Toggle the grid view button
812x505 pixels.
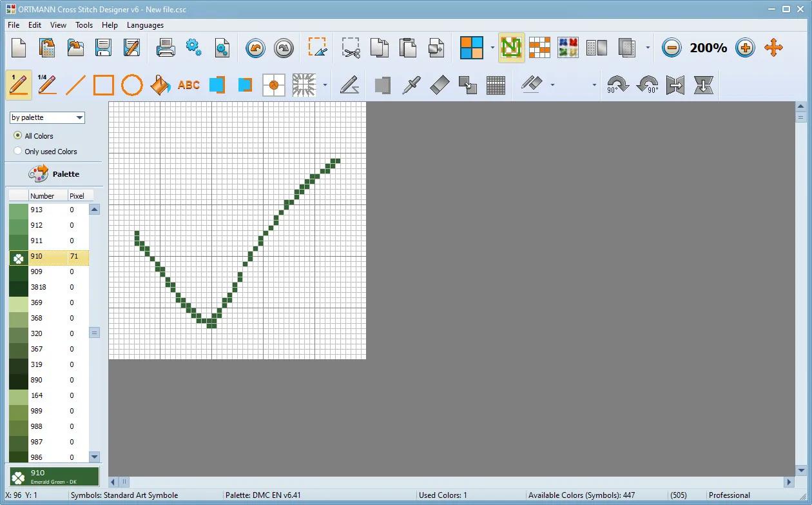[x=496, y=85]
